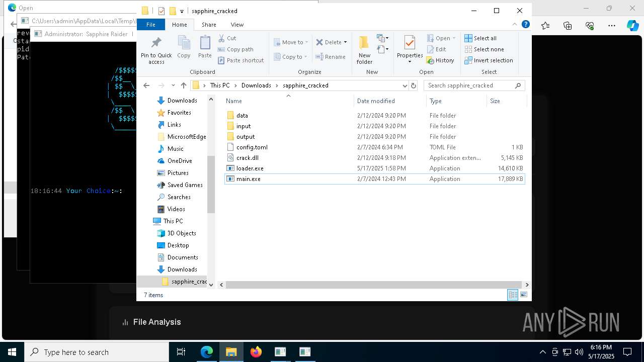Select main.exe in the file list
644x362 pixels.
click(375, 179)
